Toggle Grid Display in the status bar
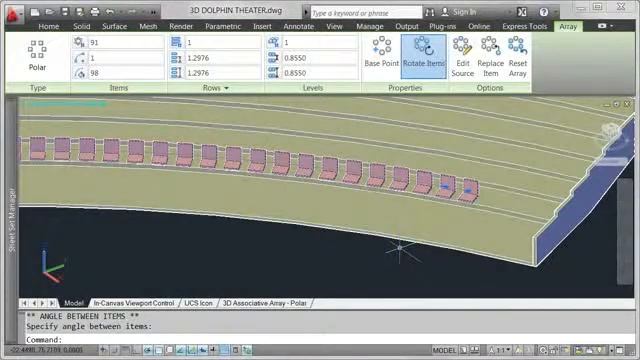Screen dimensions: 640x360 pos(125,350)
